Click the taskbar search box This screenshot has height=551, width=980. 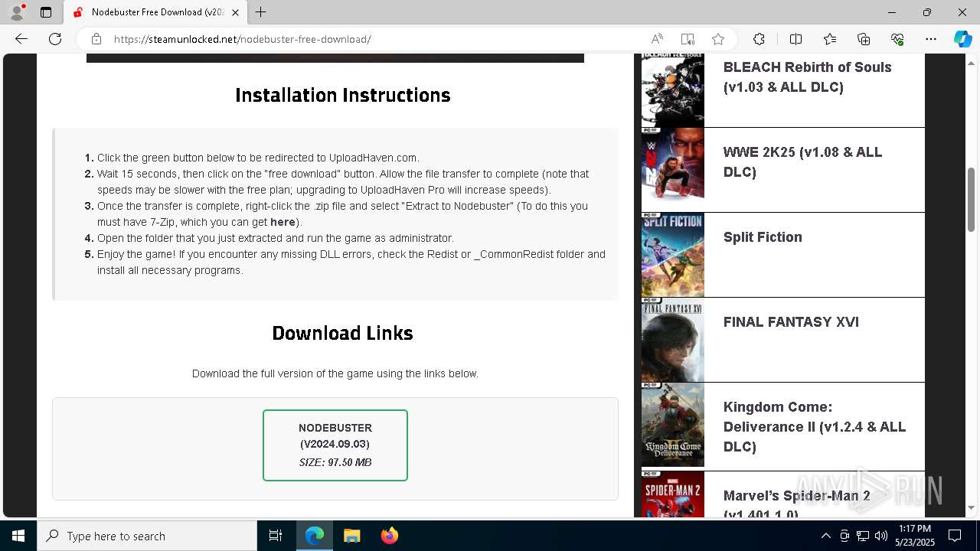click(147, 536)
